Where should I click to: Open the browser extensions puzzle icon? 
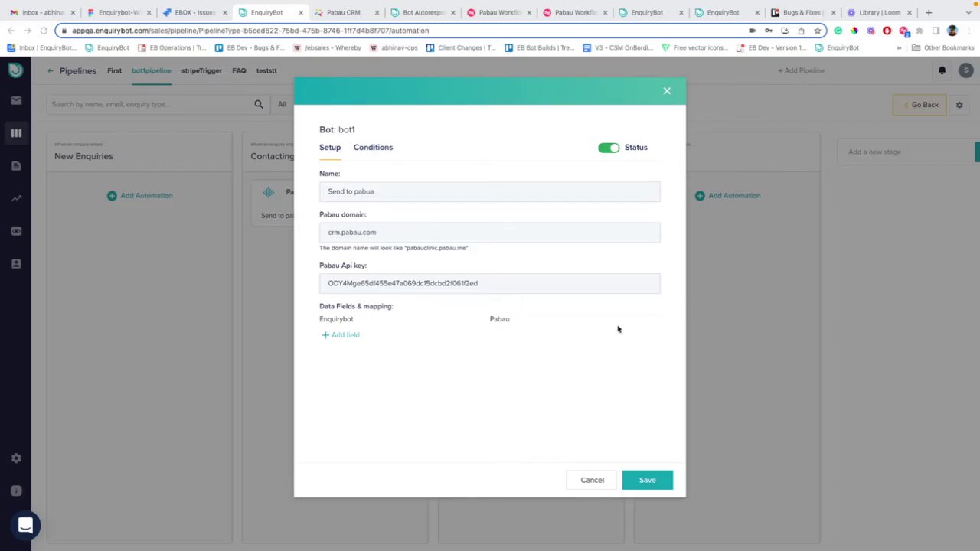click(920, 31)
